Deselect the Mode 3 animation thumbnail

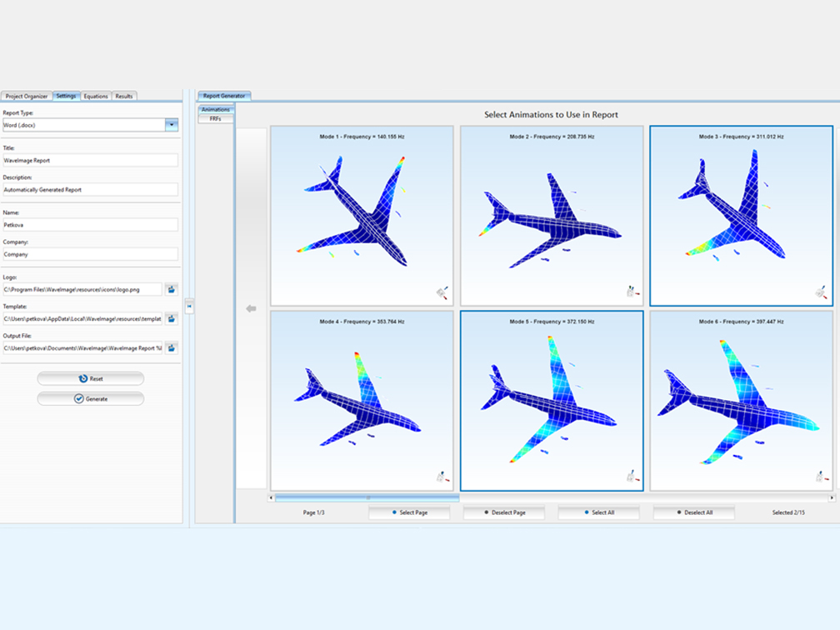point(741,217)
